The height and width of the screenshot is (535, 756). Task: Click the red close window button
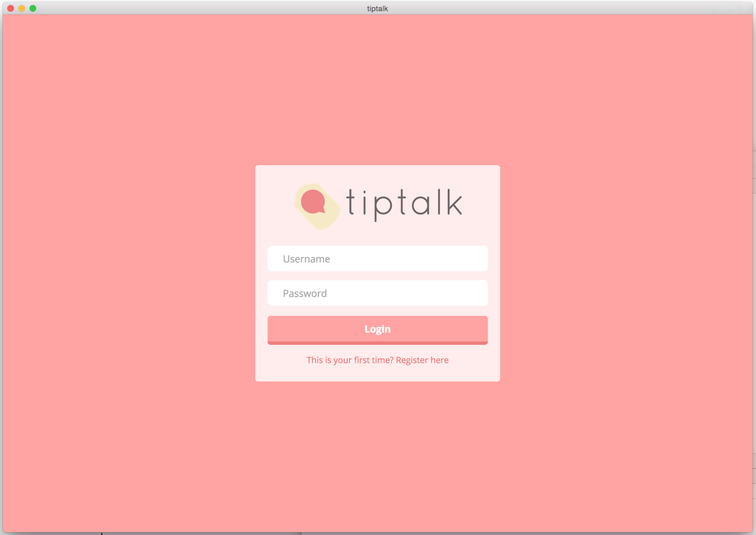[11, 9]
